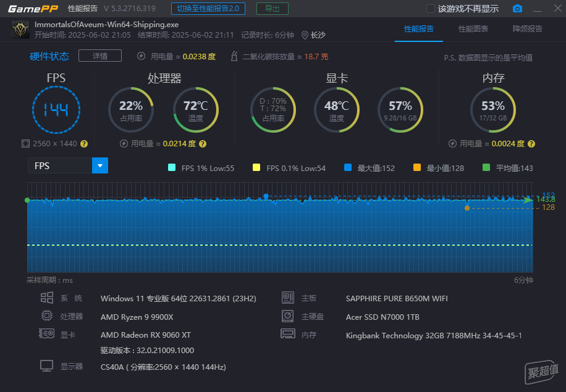
Task: Click the blue 最大值 swatch
Action: pyautogui.click(x=348, y=167)
